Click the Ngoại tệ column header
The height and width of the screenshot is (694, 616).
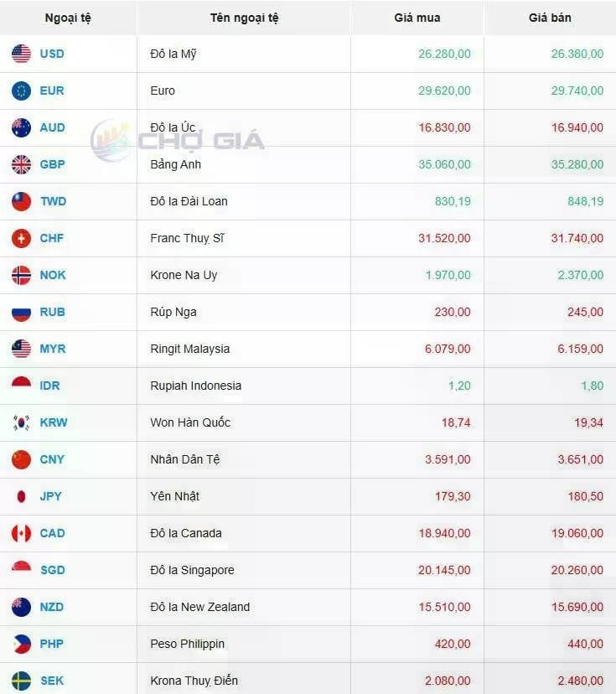68,18
